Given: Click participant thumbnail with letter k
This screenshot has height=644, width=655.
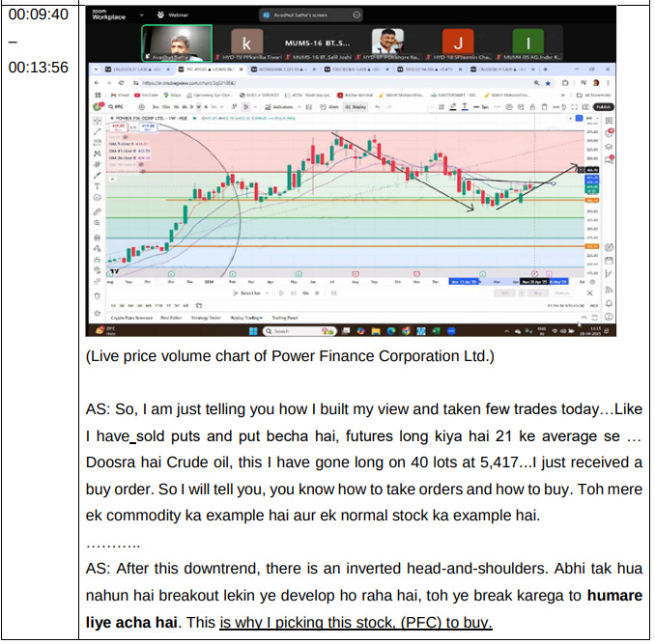Looking at the screenshot, I should (x=247, y=42).
